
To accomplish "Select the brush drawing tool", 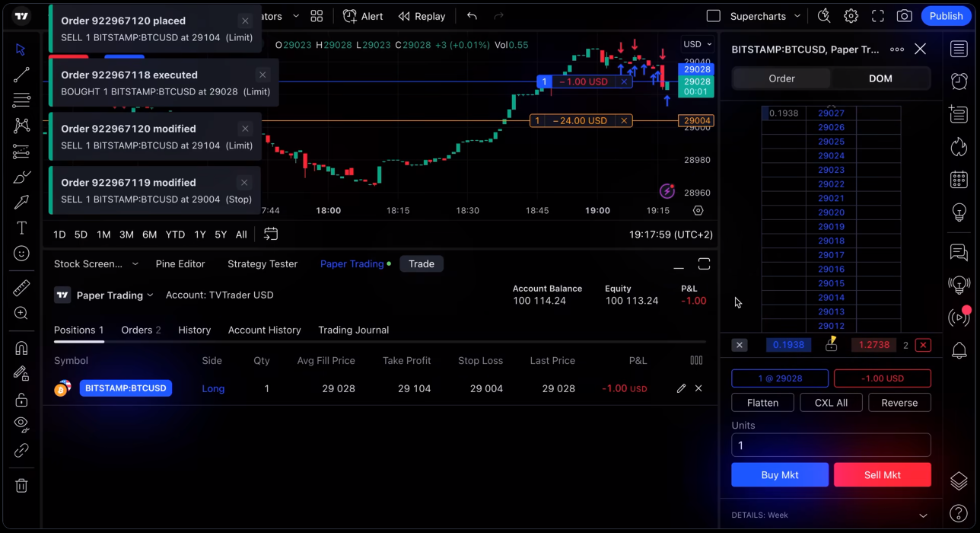I will coord(21,177).
